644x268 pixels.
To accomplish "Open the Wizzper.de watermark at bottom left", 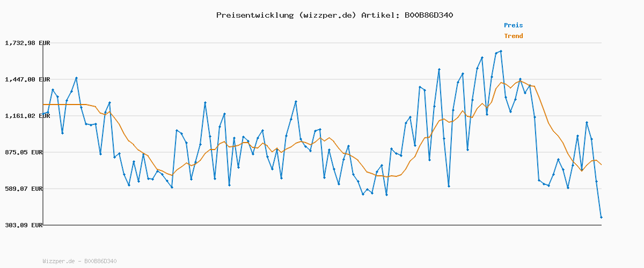I will pyautogui.click(x=59, y=261).
